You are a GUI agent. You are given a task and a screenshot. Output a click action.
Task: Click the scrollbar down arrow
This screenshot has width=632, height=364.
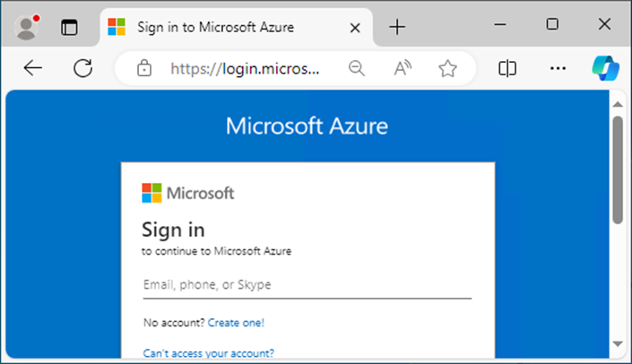pos(618,344)
